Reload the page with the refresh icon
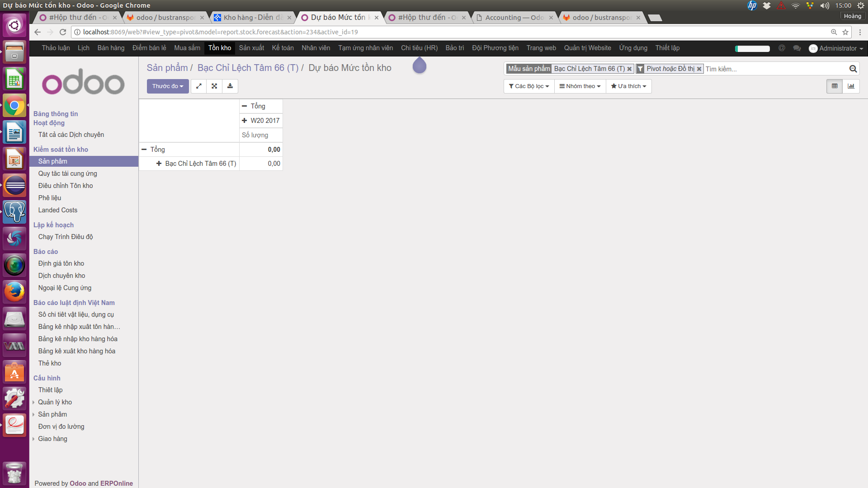868x488 pixels. tap(63, 32)
